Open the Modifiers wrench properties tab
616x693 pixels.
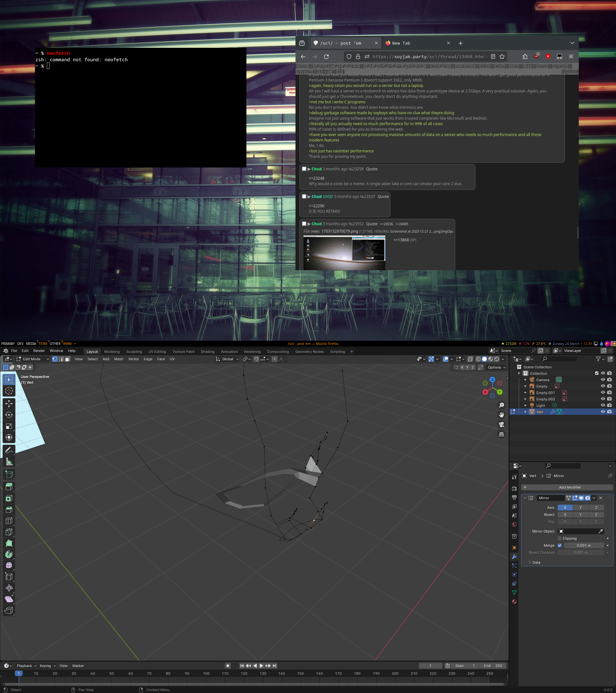pyautogui.click(x=514, y=557)
